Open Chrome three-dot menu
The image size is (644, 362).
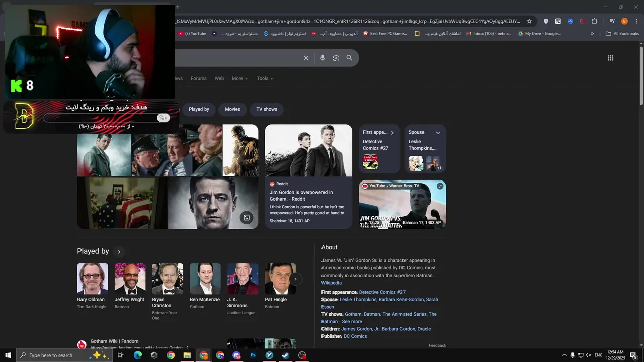636,21
